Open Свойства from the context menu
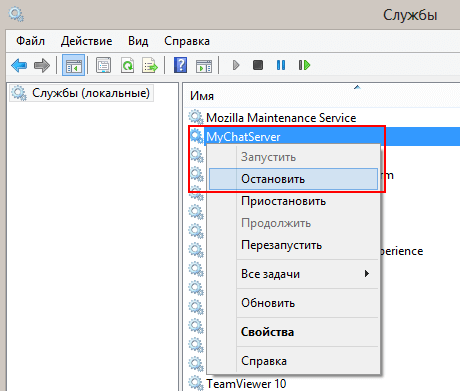Viewport: 460px width, 391px height. [x=293, y=332]
